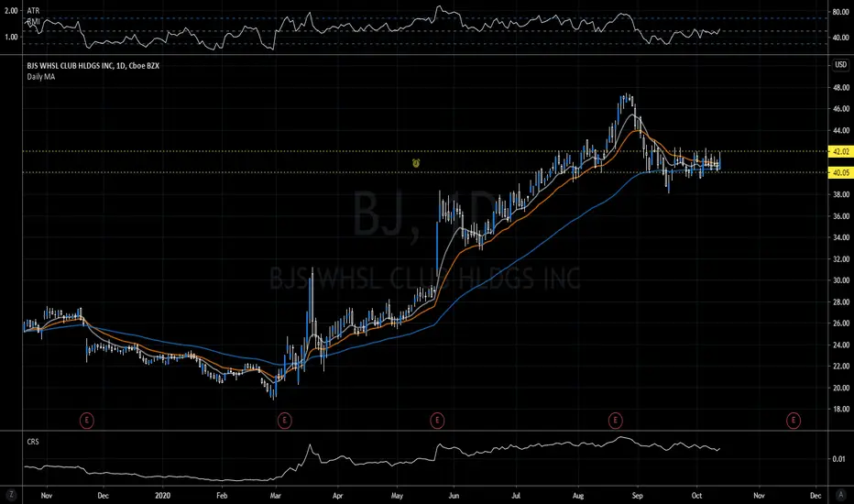Click the 48.00 price axis label
Image resolution: width=854 pixels, height=504 pixels.
tap(841, 87)
